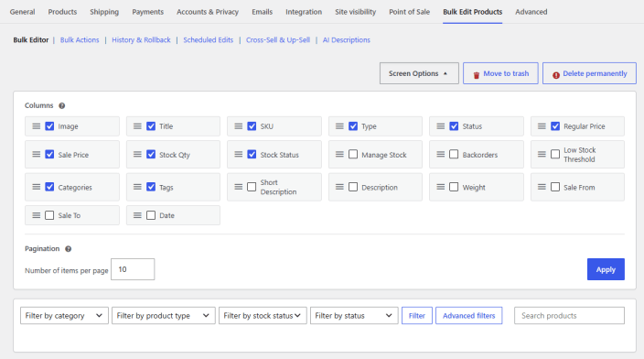Click the Pagination help question mark icon

(x=69, y=249)
